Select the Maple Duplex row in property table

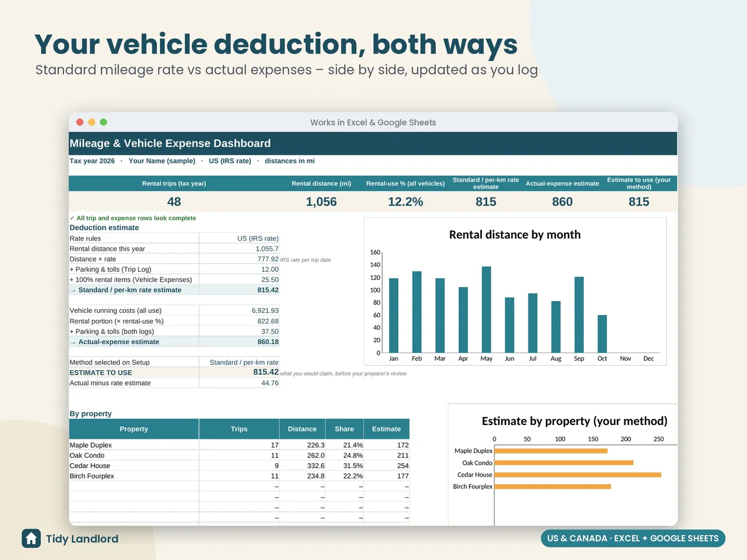click(239, 446)
